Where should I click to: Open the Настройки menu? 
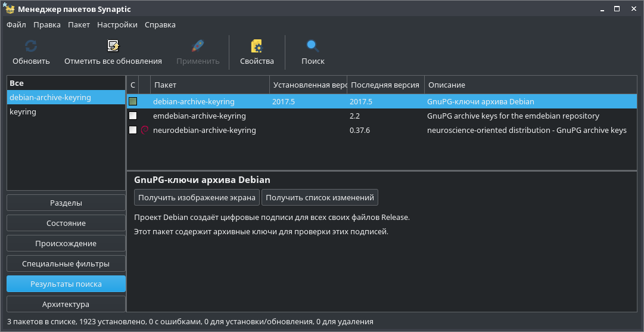click(117, 24)
